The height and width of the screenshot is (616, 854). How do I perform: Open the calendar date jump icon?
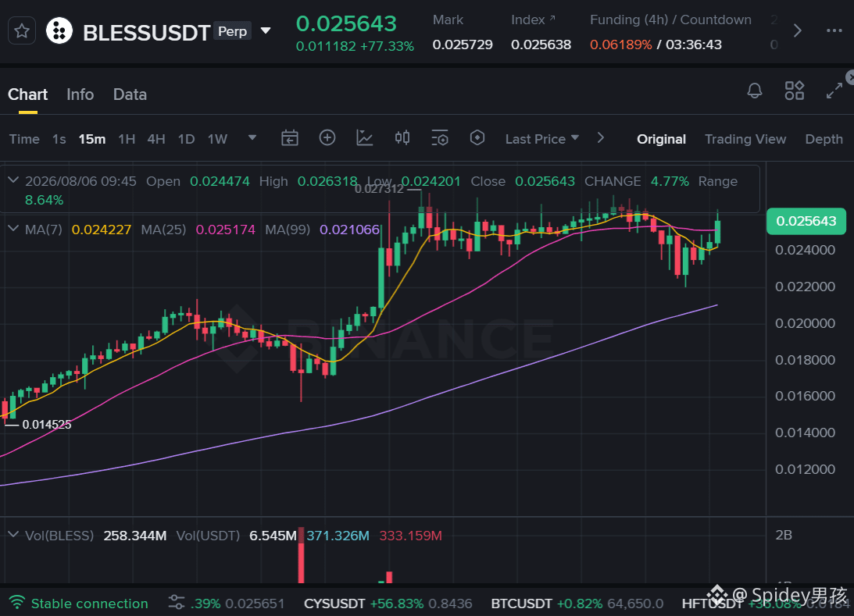click(290, 138)
